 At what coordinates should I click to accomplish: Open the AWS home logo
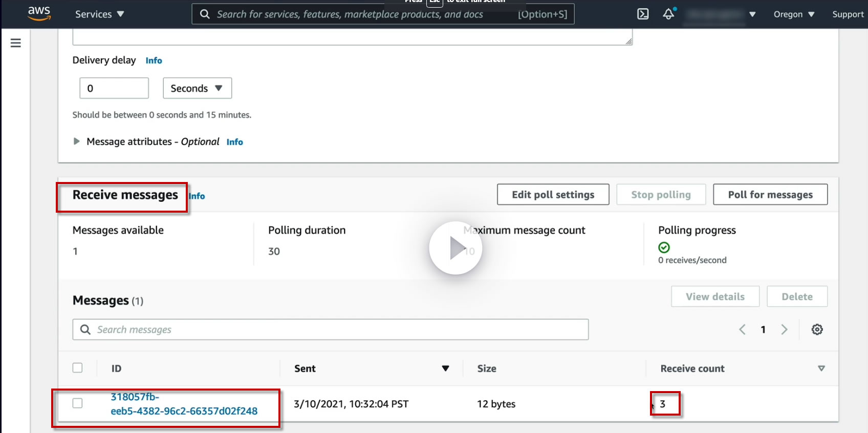[x=39, y=14]
